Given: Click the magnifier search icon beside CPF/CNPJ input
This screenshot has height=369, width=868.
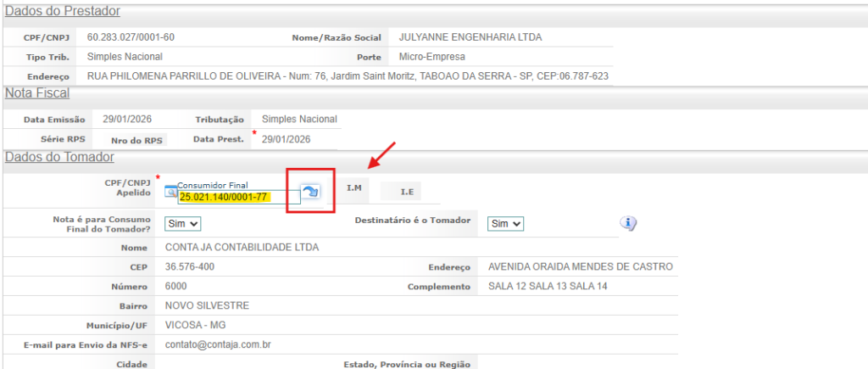Looking at the screenshot, I should tap(170, 192).
